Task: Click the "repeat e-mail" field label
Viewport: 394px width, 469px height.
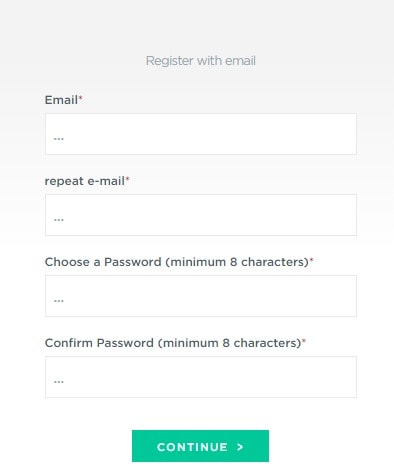Action: pyautogui.click(x=85, y=181)
